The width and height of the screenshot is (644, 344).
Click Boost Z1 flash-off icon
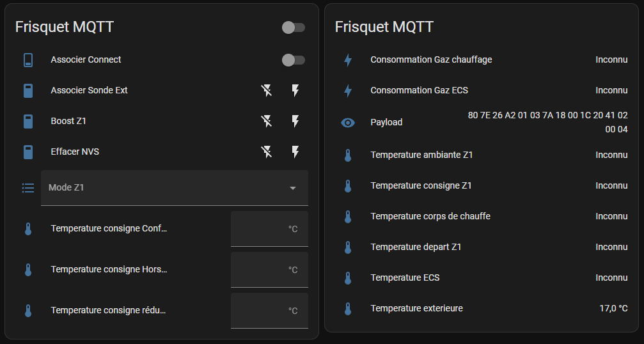click(267, 121)
